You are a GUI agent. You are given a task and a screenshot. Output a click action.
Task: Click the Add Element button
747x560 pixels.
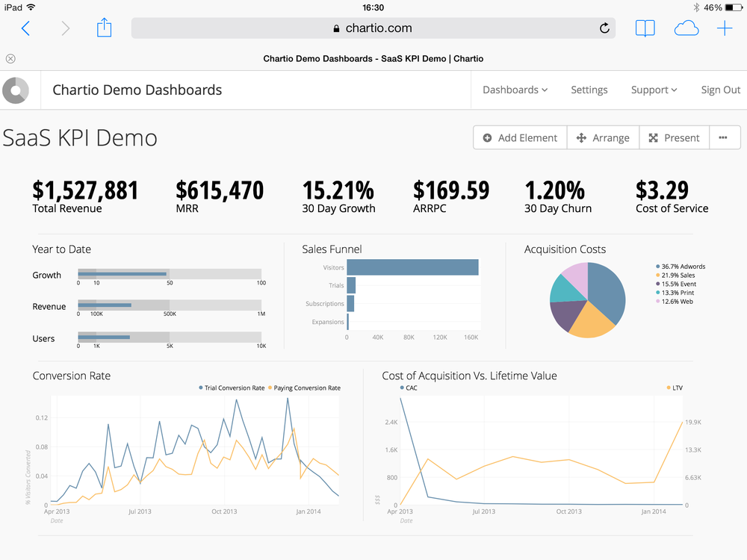point(520,137)
